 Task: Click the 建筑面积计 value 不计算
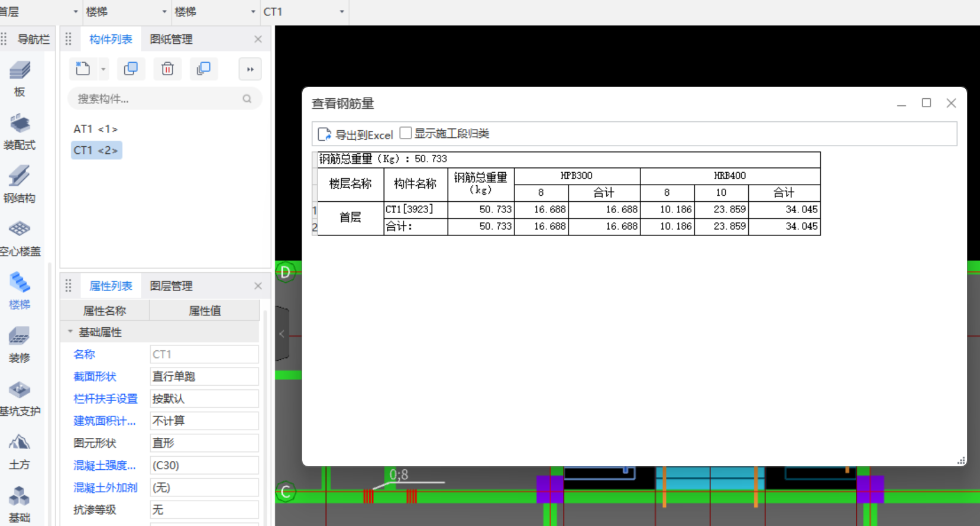coord(204,421)
